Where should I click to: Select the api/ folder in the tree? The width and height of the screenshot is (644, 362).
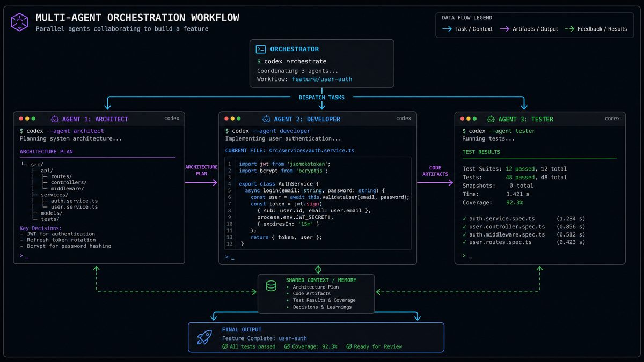pos(46,171)
